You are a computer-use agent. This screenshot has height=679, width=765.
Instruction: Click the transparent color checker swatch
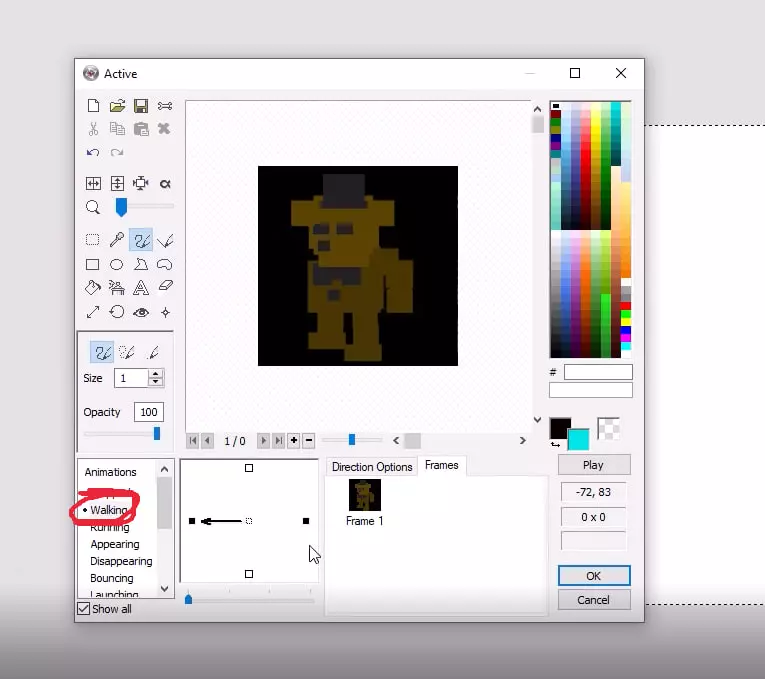[x=608, y=429]
